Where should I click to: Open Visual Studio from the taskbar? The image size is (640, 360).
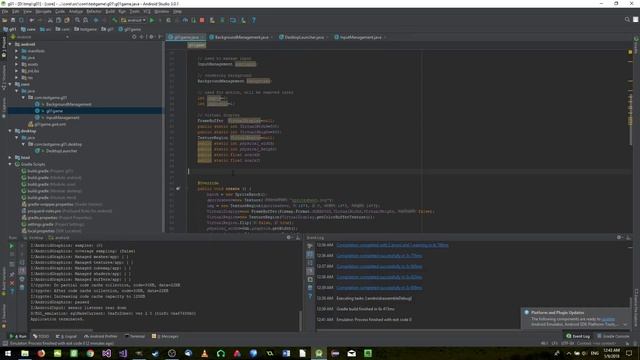(x=107, y=353)
